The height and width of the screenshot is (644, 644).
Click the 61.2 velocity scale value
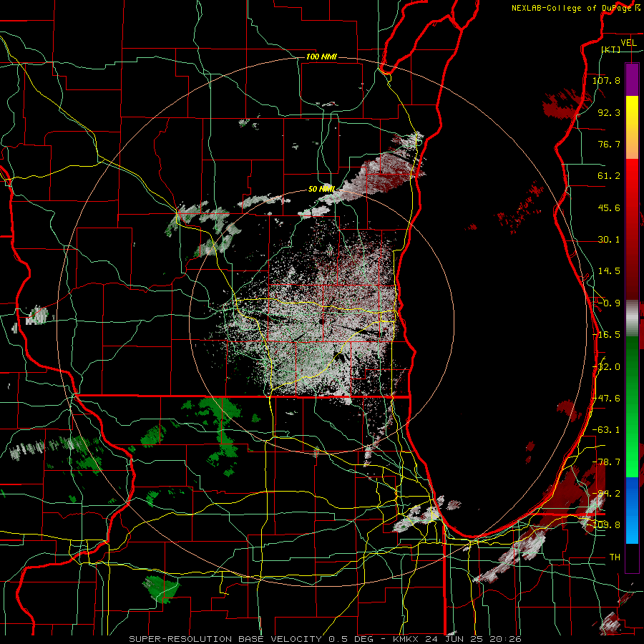pyautogui.click(x=609, y=176)
